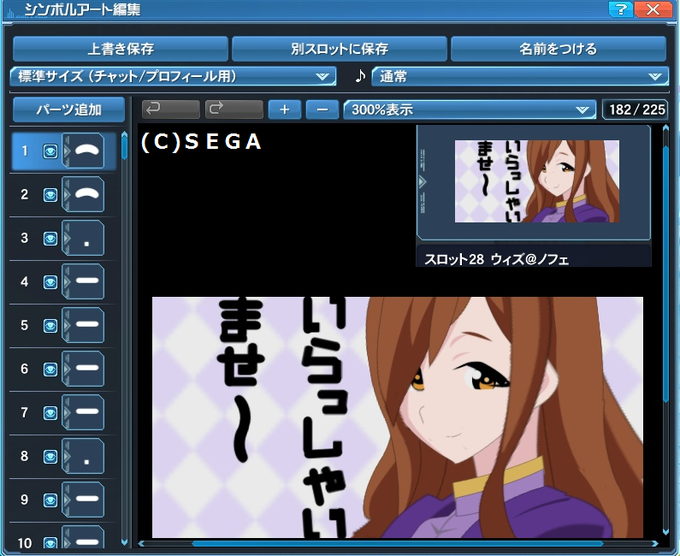Toggle visibility of layer 9
Image resolution: width=680 pixels, height=556 pixels.
tap(50, 500)
